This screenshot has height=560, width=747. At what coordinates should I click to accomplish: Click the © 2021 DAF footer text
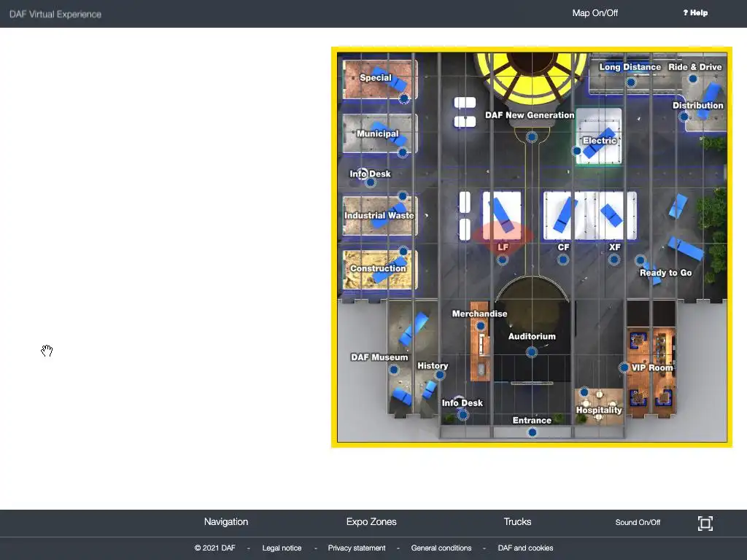coord(215,548)
